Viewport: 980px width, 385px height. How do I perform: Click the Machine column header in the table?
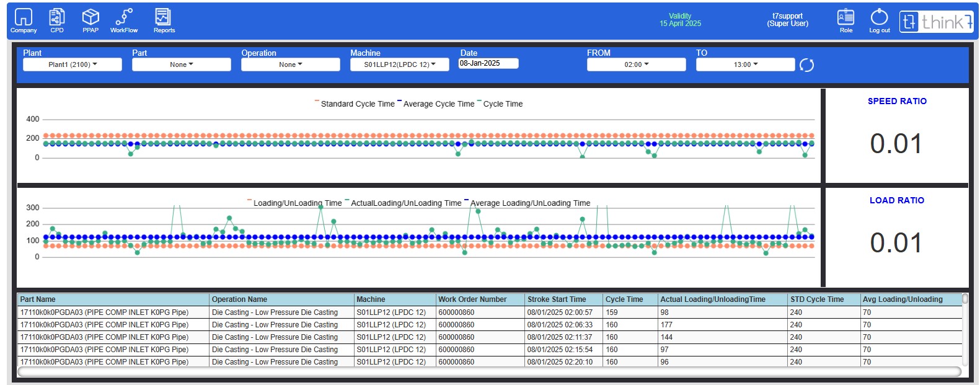(395, 299)
